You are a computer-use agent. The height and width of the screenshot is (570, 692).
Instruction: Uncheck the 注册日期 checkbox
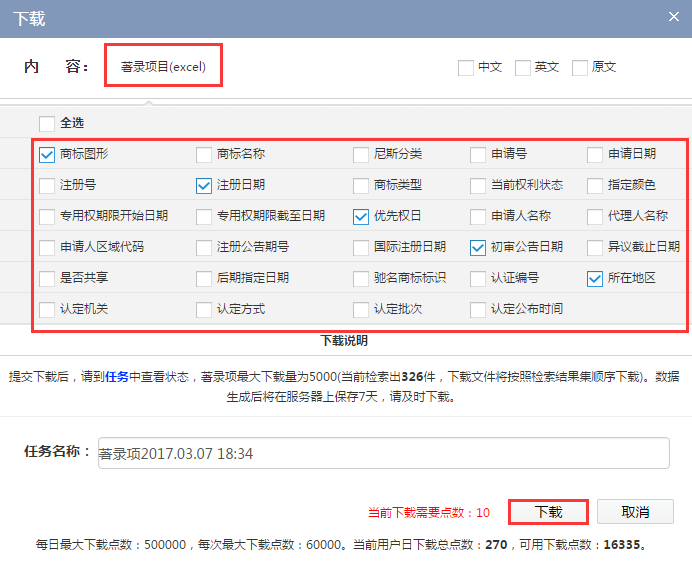click(x=204, y=185)
